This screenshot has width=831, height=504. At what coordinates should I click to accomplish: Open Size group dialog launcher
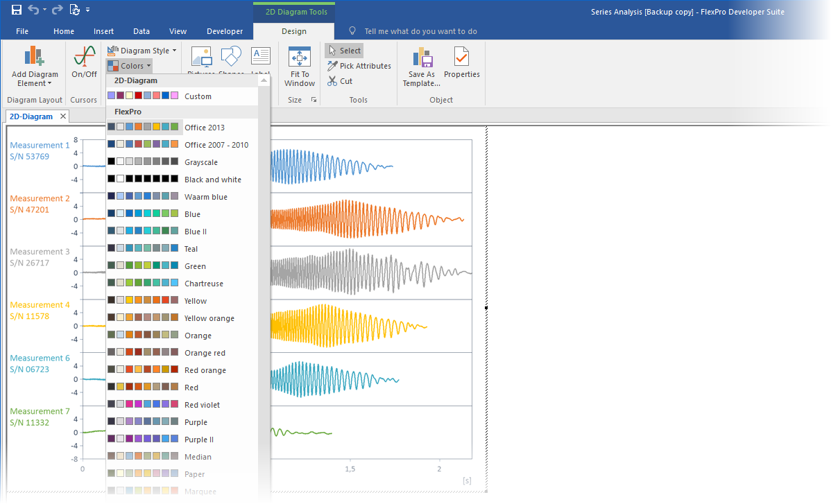(x=314, y=100)
